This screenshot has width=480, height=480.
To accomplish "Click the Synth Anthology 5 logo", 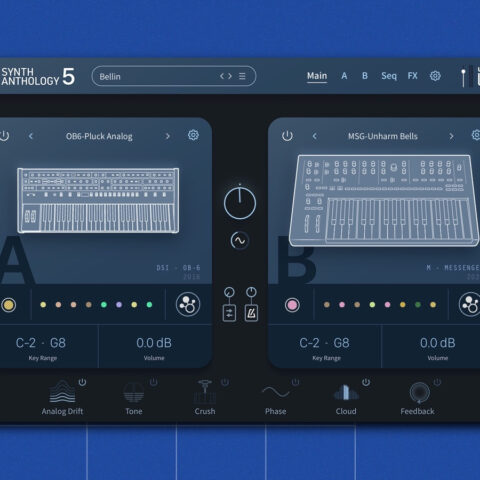I will pyautogui.click(x=38, y=76).
